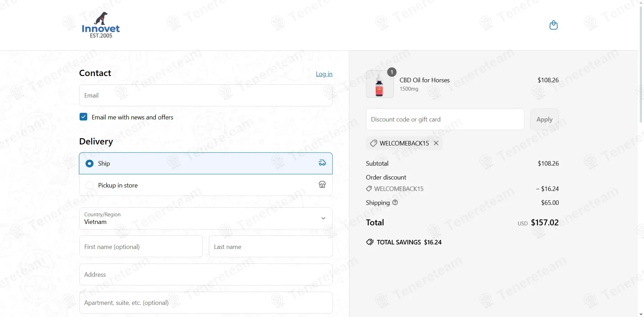Click the Log in link
644x317 pixels.
pos(324,74)
